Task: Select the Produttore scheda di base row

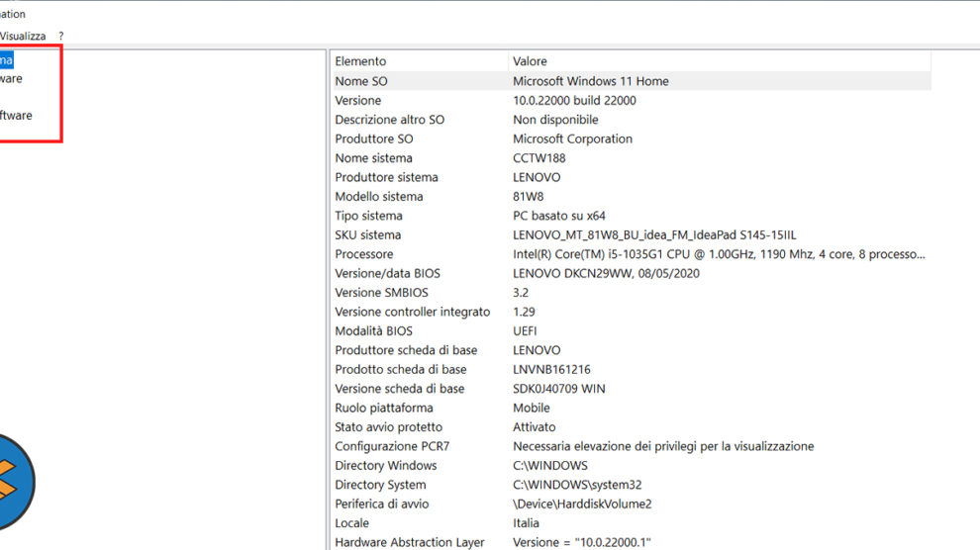Action: [x=406, y=351]
